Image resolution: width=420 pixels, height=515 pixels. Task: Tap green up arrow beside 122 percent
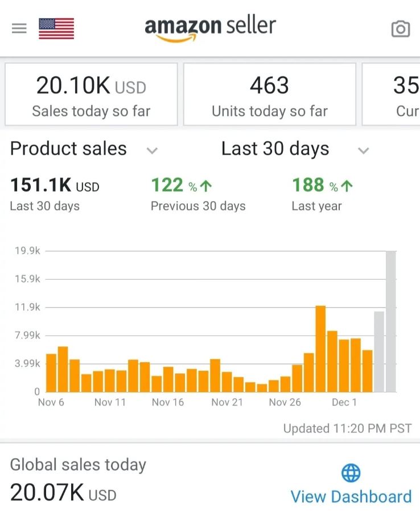(206, 186)
